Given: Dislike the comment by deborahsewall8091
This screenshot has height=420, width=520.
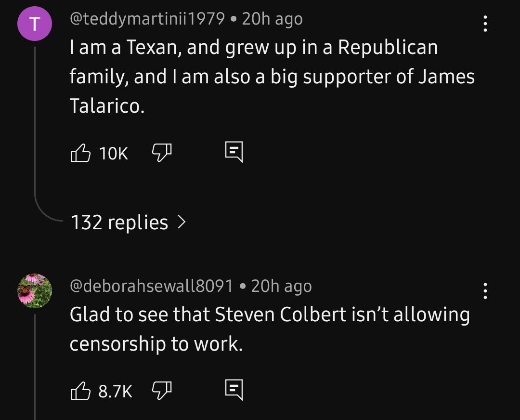Looking at the screenshot, I should [162, 391].
